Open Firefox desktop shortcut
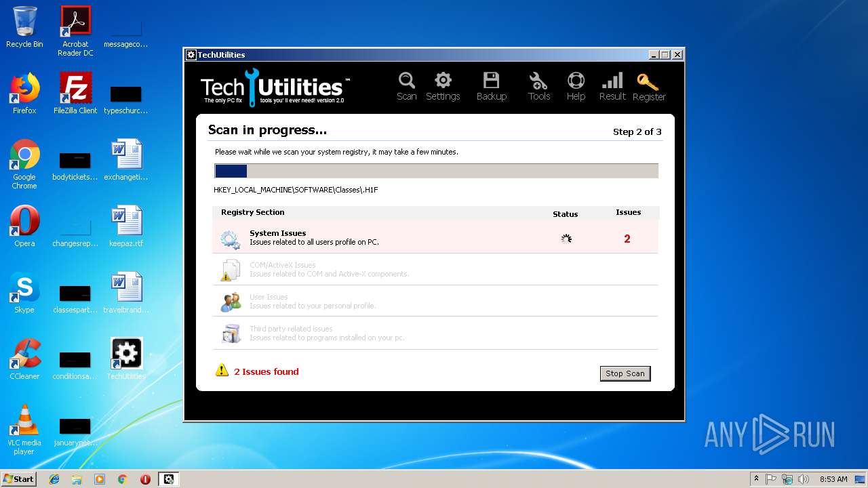868x488 pixels. 24,94
